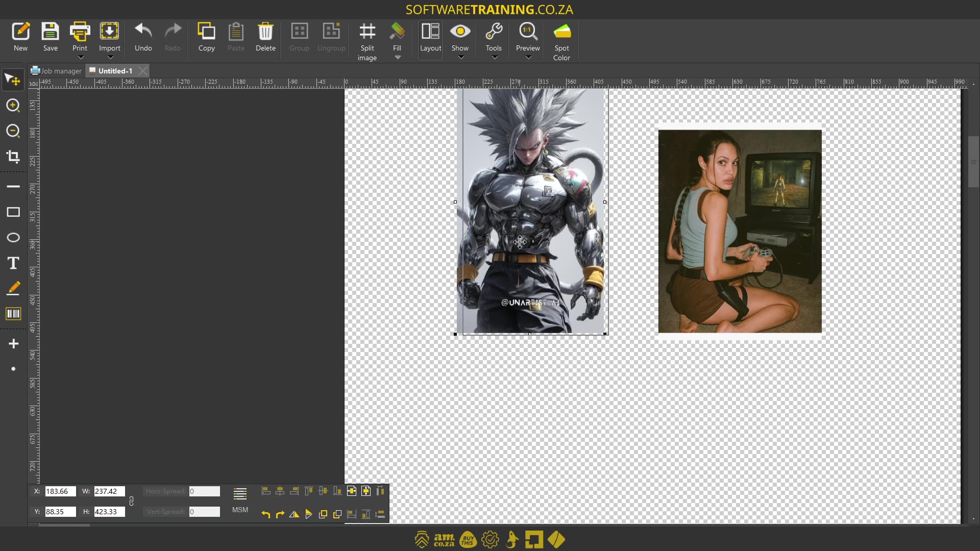Viewport: 980px width, 551px height.
Task: Open the Show dropdown arrow
Action: (461, 58)
